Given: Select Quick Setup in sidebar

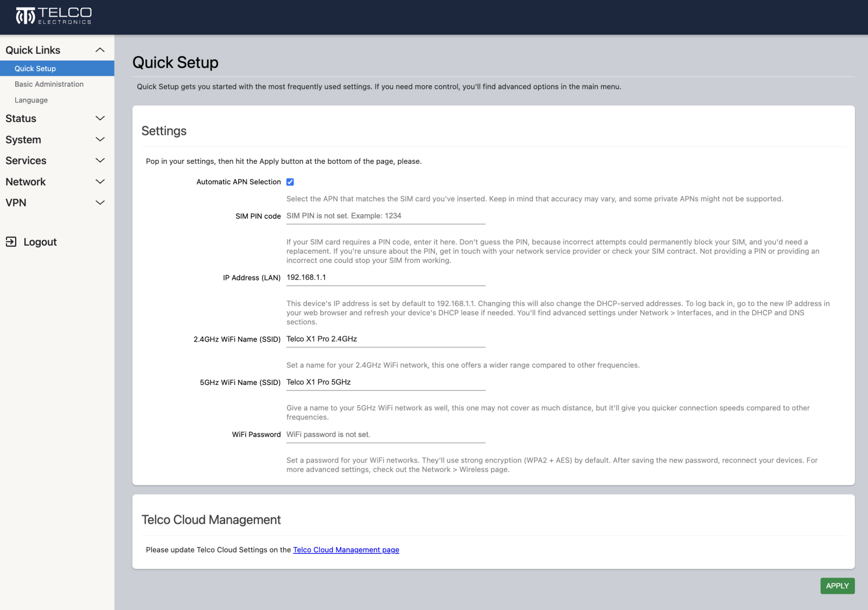Looking at the screenshot, I should pyautogui.click(x=57, y=68).
